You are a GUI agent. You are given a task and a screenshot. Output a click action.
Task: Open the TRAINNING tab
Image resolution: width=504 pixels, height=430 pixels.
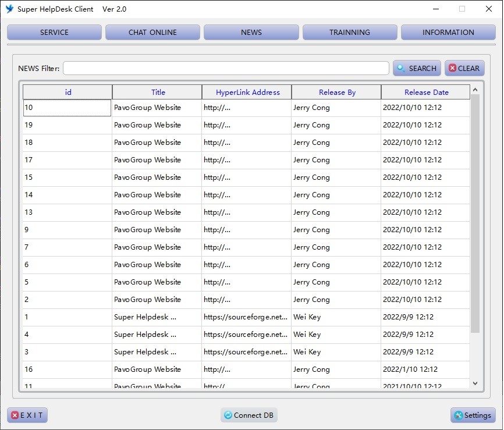tap(350, 33)
